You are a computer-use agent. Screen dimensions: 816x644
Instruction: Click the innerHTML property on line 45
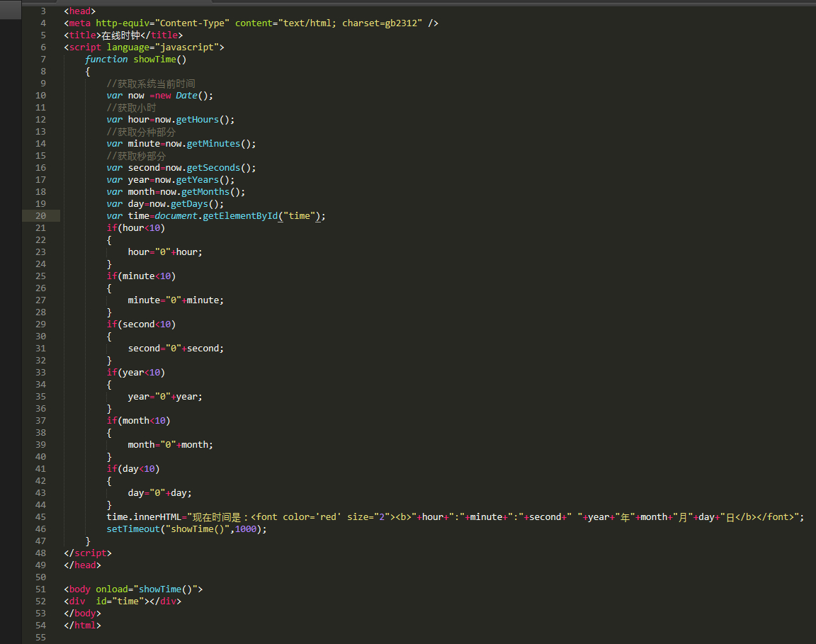157,516
